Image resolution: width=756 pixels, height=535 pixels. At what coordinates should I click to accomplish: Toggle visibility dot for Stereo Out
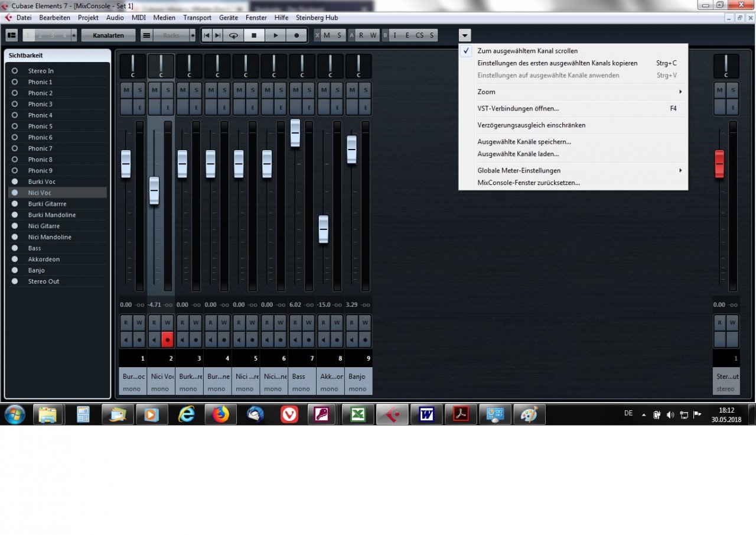[15, 281]
